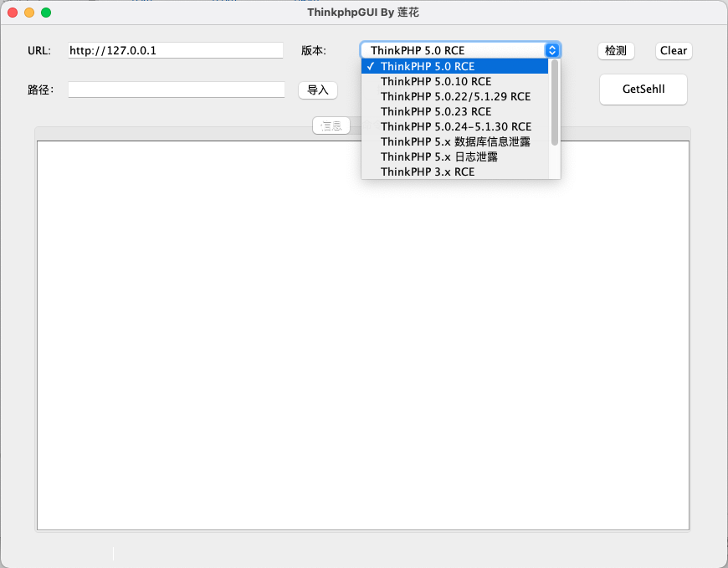Run the 检测 detect button

tap(616, 50)
